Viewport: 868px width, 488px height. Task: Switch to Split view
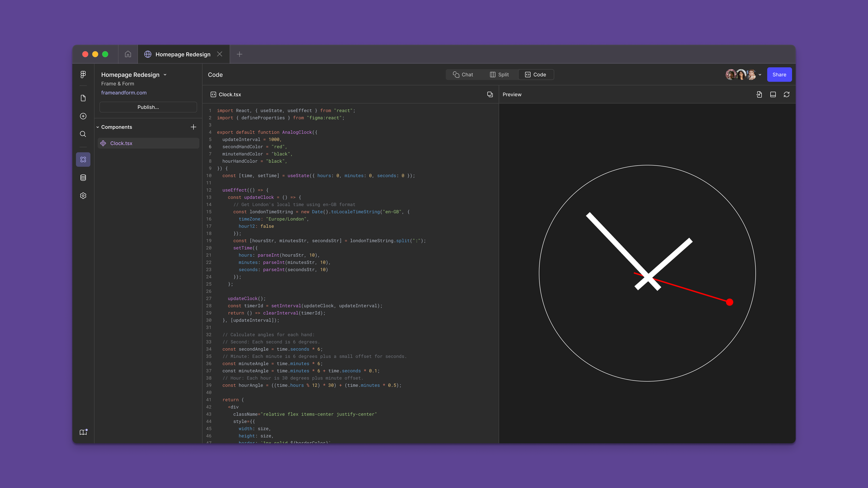[x=499, y=75]
